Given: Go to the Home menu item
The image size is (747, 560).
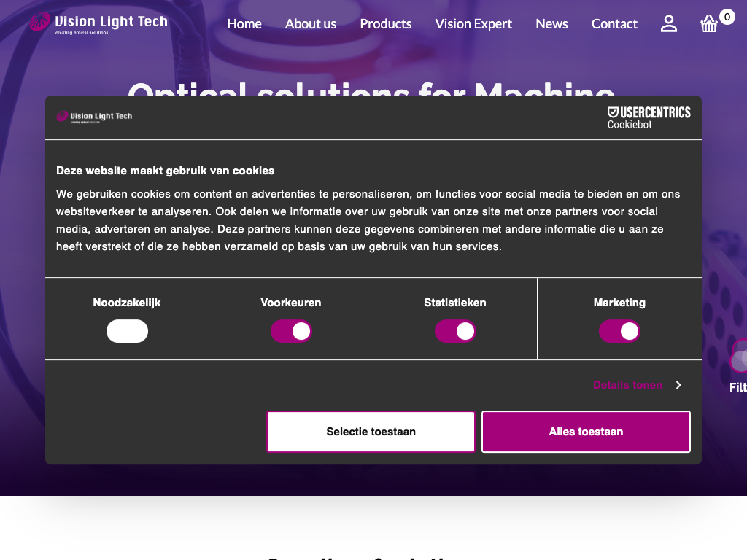Looking at the screenshot, I should point(244,24).
